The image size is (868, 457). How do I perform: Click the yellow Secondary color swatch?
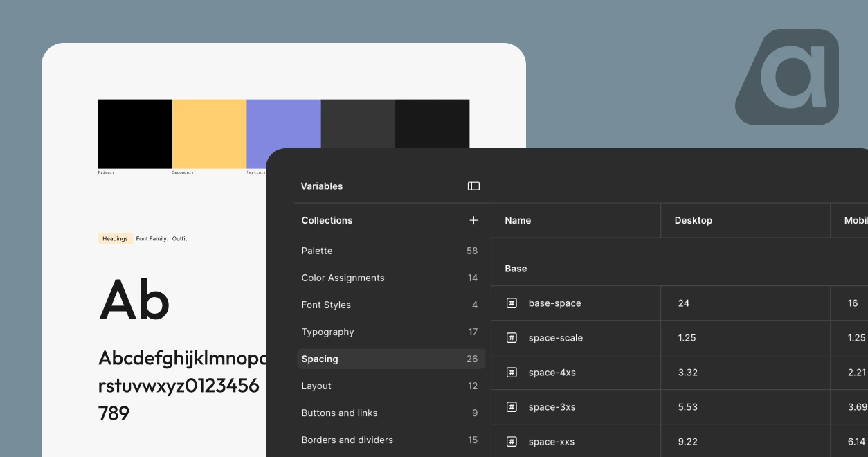(x=209, y=134)
